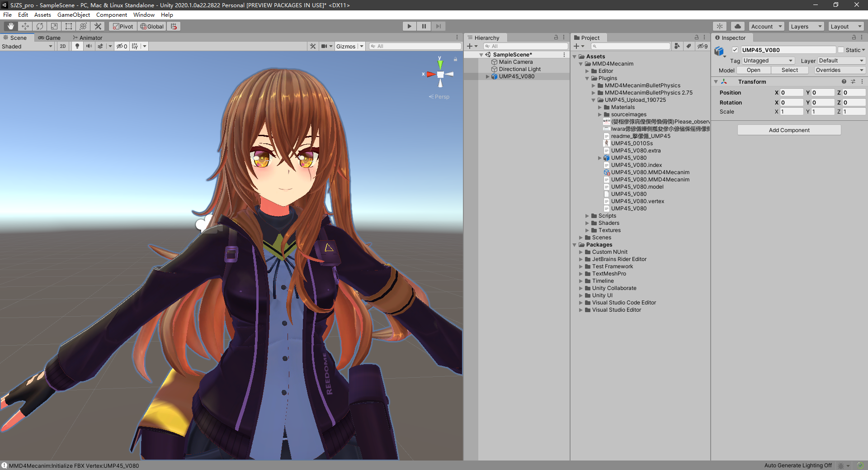
Task: Open the Component menu
Action: coord(112,14)
